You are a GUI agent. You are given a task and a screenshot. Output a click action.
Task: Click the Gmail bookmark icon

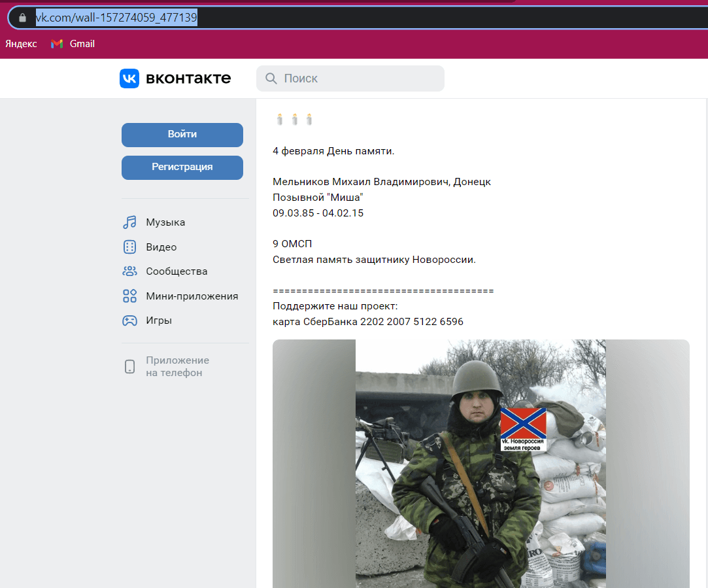(57, 44)
